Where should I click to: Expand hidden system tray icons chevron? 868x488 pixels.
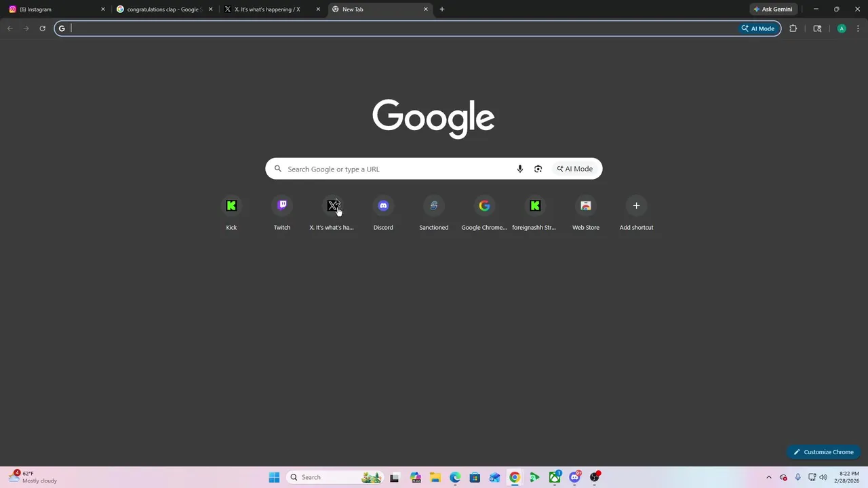(x=768, y=477)
